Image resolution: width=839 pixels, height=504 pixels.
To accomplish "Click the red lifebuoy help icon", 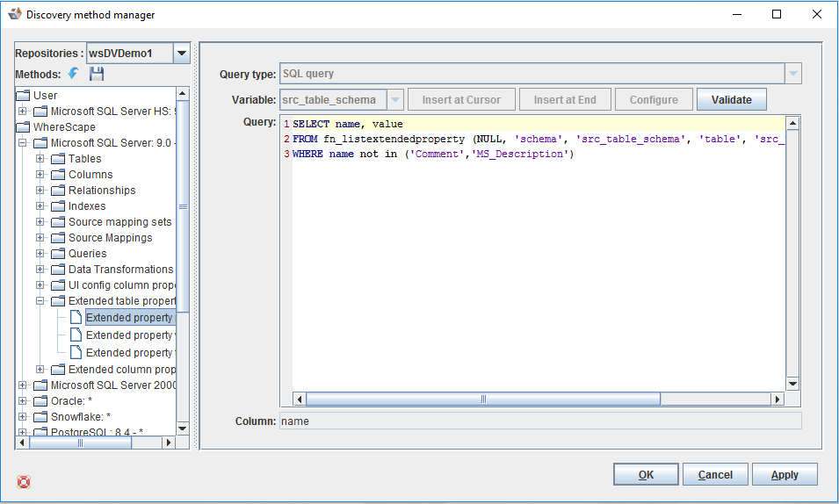I will 24,481.
